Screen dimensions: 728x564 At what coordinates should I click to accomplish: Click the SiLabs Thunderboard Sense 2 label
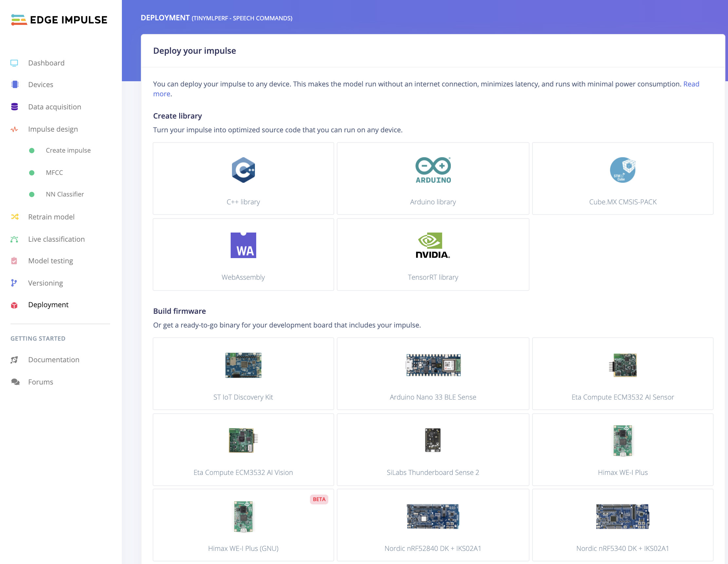pyautogui.click(x=433, y=473)
